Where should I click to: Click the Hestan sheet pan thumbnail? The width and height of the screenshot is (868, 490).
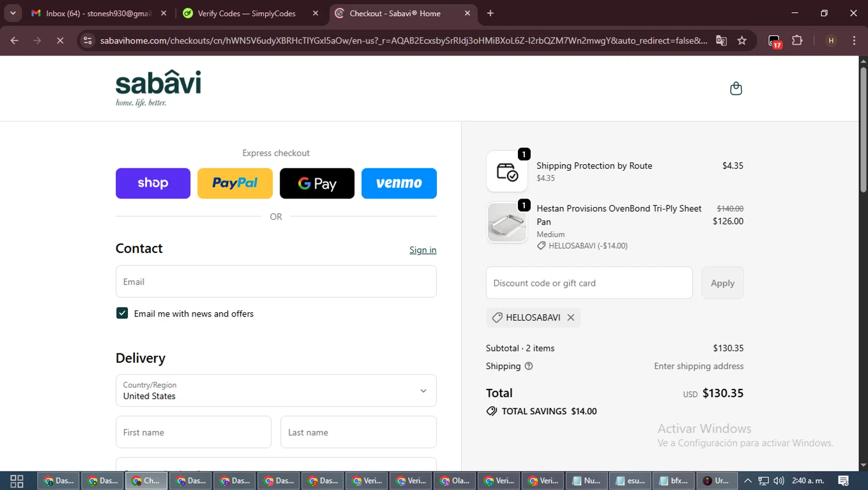point(507,222)
